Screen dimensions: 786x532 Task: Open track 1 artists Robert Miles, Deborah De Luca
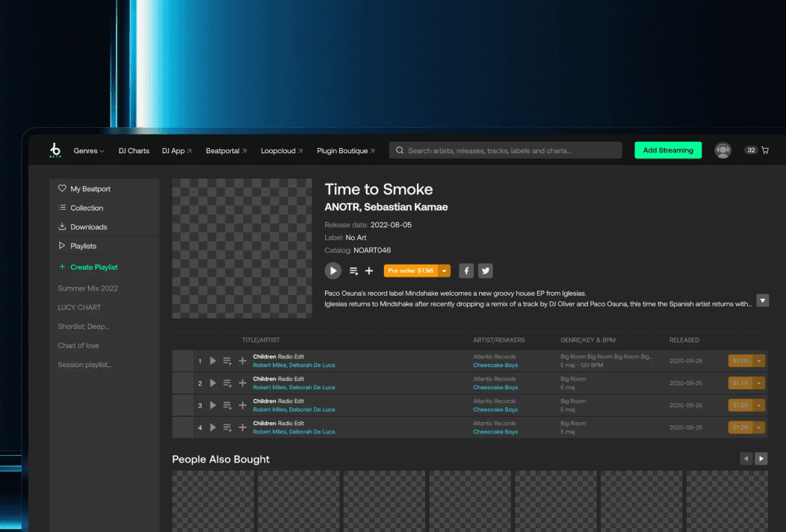(x=294, y=365)
